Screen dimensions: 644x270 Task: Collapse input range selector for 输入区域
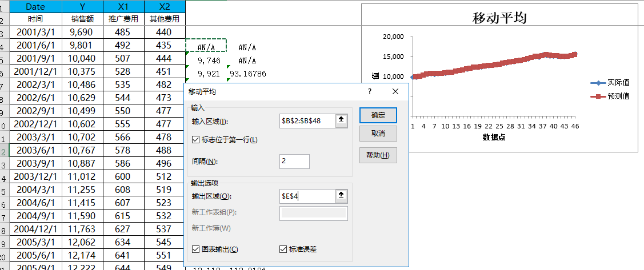(341, 120)
